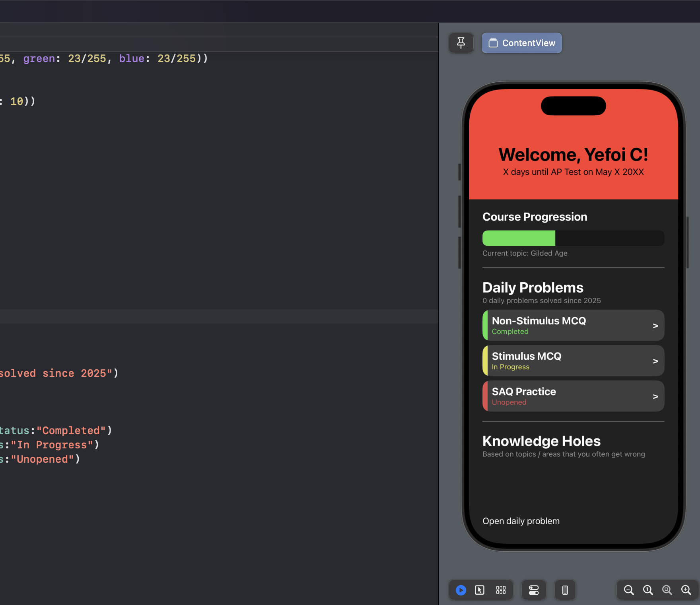Click the chevron on SAQ Practice row
Screen dimensions: 700x605
(655, 396)
